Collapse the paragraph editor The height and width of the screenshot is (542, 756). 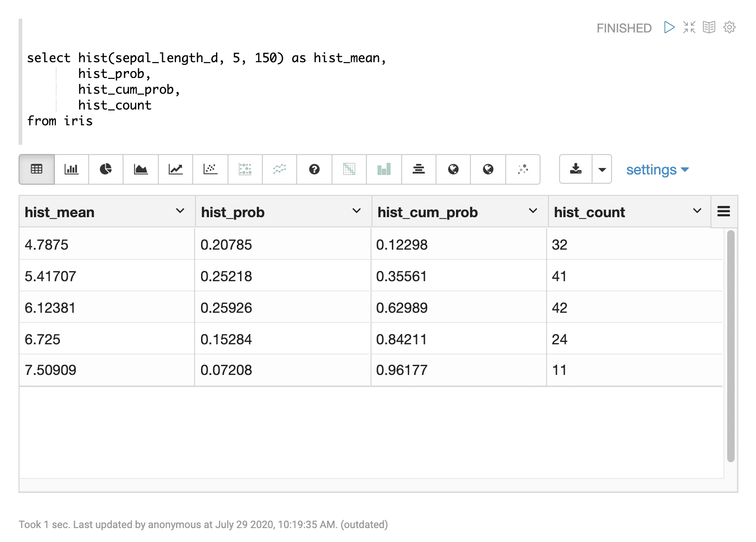pyautogui.click(x=689, y=27)
